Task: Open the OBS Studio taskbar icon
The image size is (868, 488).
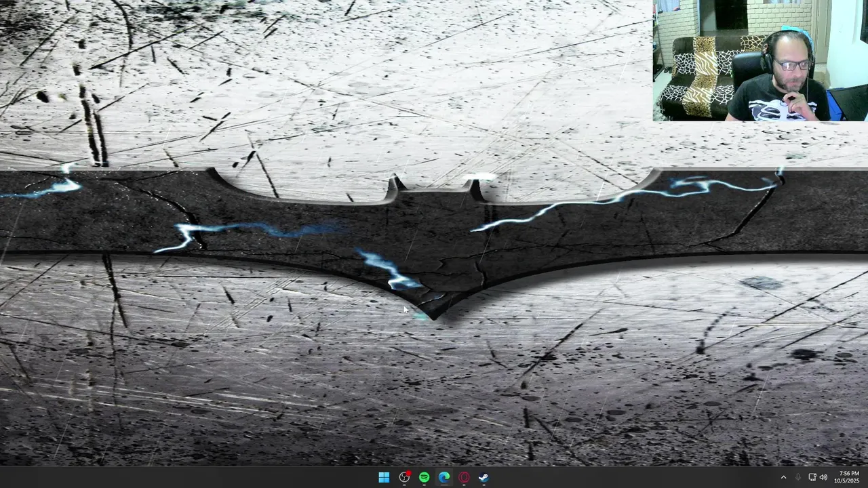Action: coord(404,477)
